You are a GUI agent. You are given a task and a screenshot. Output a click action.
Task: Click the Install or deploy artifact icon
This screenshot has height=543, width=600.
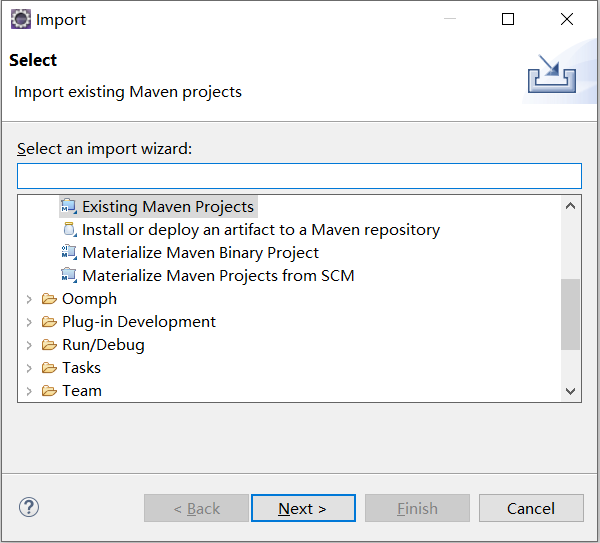pyautogui.click(x=69, y=230)
